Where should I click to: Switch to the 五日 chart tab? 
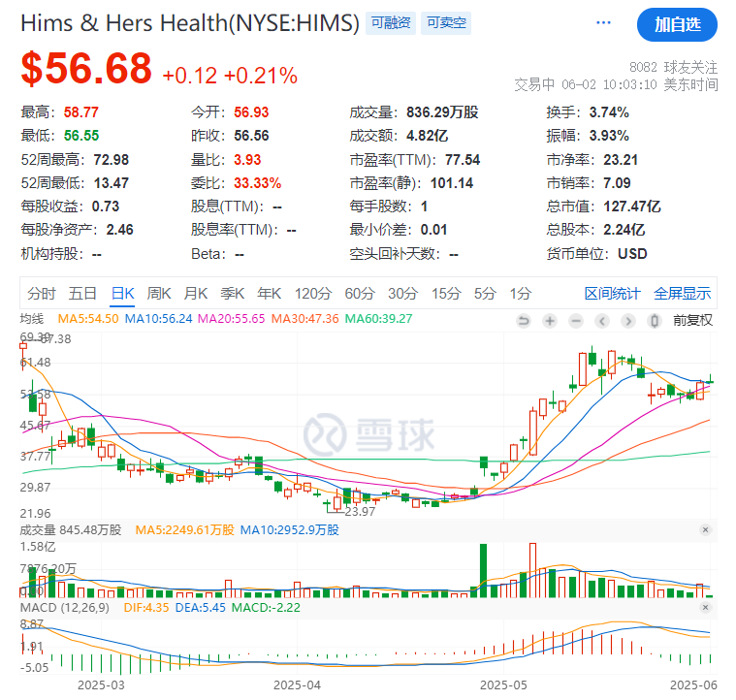click(82, 294)
